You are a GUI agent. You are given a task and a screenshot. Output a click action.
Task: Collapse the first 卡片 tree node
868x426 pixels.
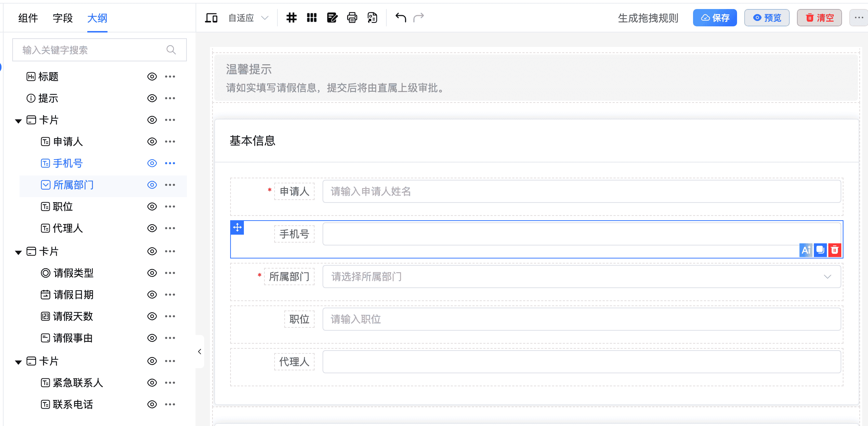tap(18, 121)
